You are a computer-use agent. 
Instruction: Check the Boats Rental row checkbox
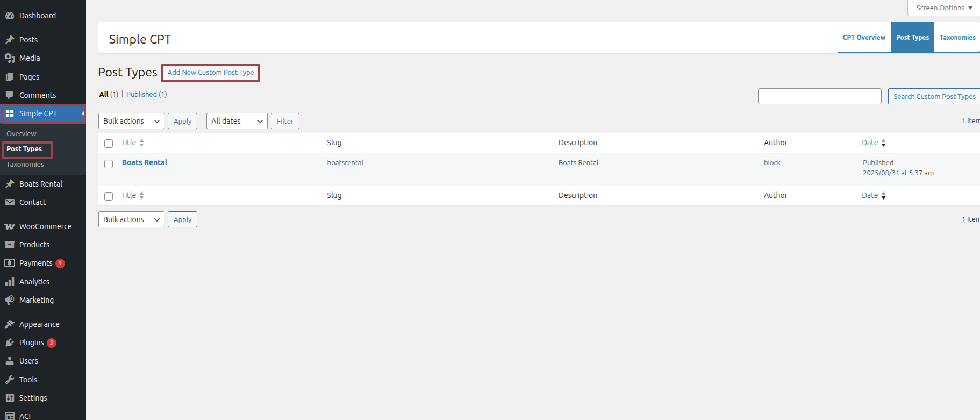coord(109,164)
